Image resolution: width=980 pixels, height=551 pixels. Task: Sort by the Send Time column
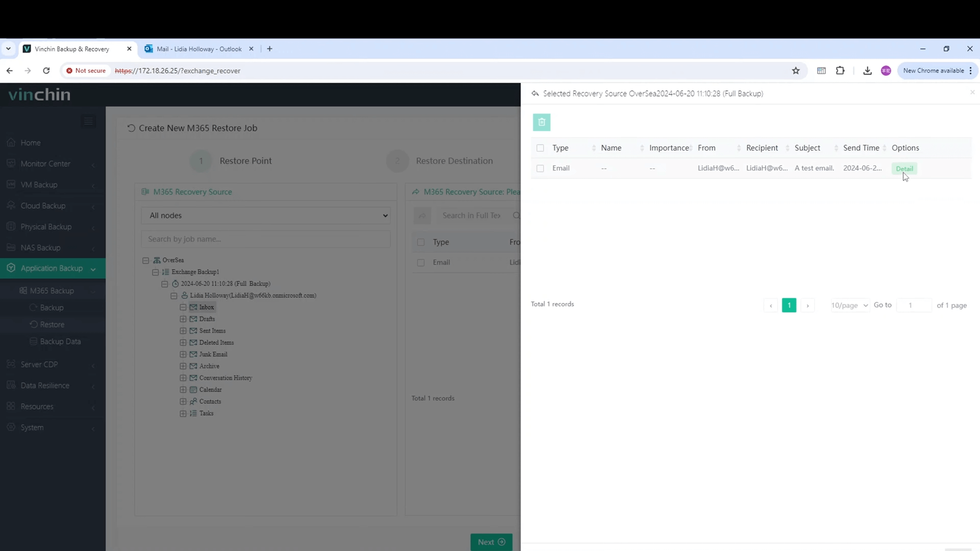point(884,148)
